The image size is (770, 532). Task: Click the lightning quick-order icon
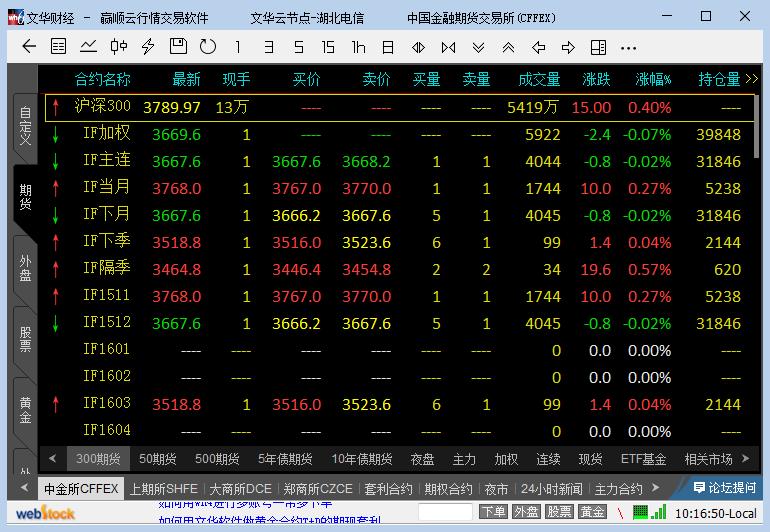[149, 47]
